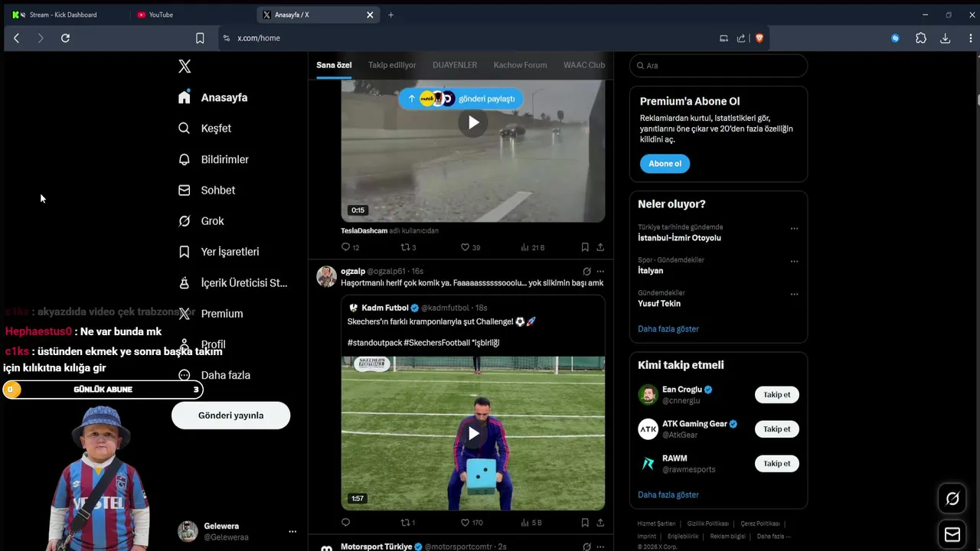Screen dimensions: 980x551
Task: Open browser extensions puzzle icon
Action: pos(921,38)
